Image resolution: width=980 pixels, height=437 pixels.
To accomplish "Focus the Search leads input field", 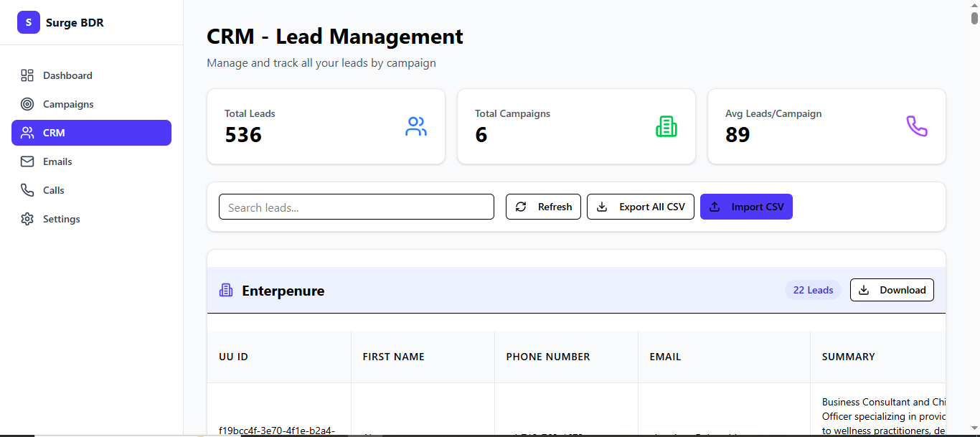I will (x=357, y=207).
